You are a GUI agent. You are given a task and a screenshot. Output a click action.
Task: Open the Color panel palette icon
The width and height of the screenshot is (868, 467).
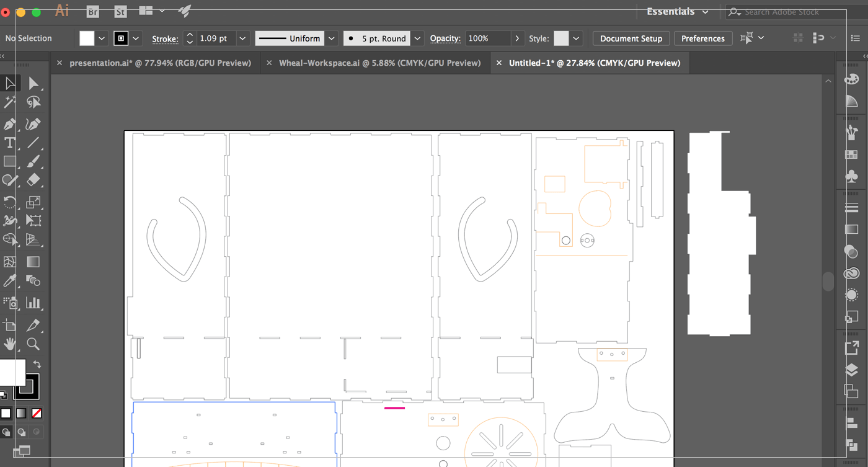[852, 80]
